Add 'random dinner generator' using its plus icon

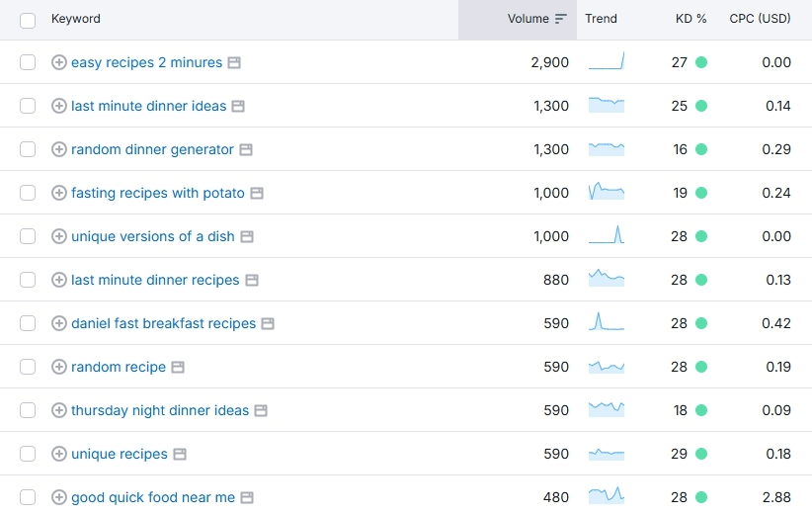(x=59, y=149)
